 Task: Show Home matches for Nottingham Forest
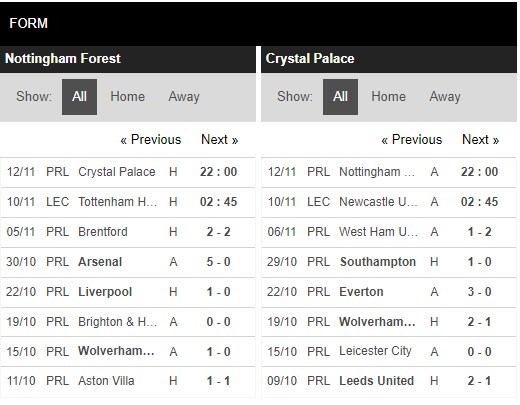point(128,97)
